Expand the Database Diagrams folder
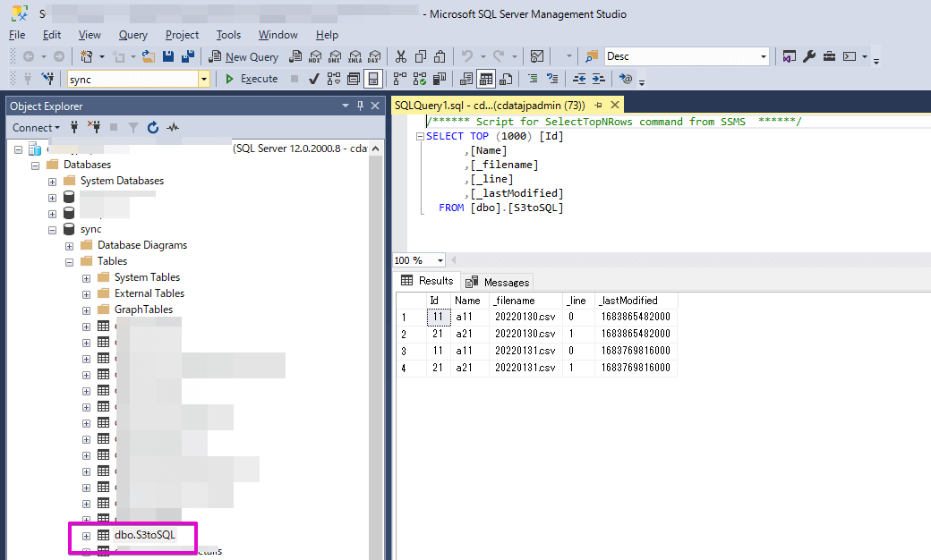The width and height of the screenshot is (931, 560). (x=70, y=246)
